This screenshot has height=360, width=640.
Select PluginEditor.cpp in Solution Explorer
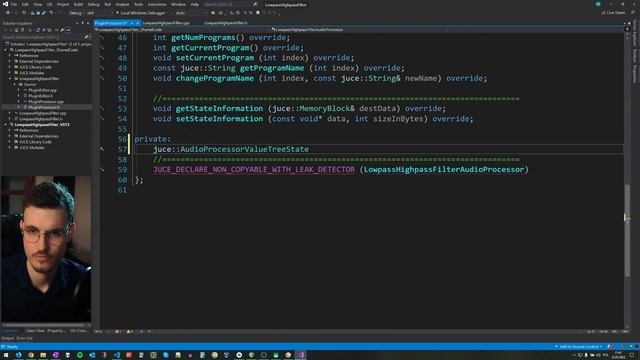tap(42, 90)
